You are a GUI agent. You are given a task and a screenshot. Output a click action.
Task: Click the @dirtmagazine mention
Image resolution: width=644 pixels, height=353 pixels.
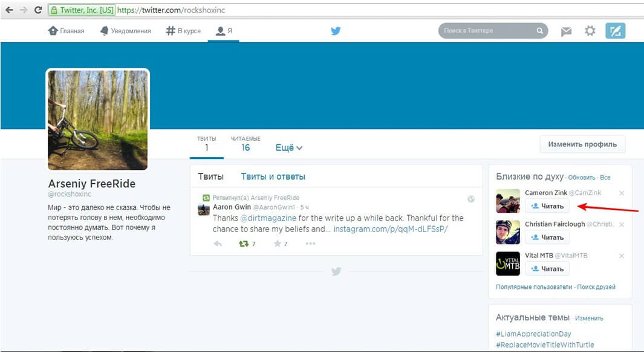[x=268, y=218]
